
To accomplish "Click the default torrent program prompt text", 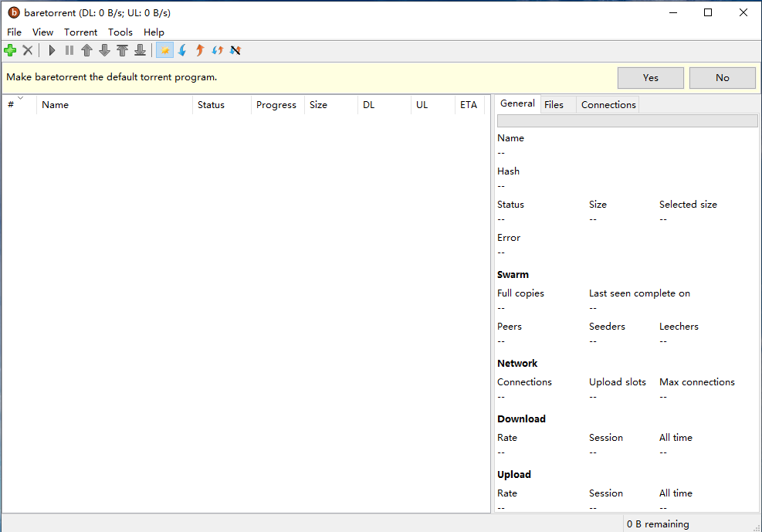I will pyautogui.click(x=112, y=76).
